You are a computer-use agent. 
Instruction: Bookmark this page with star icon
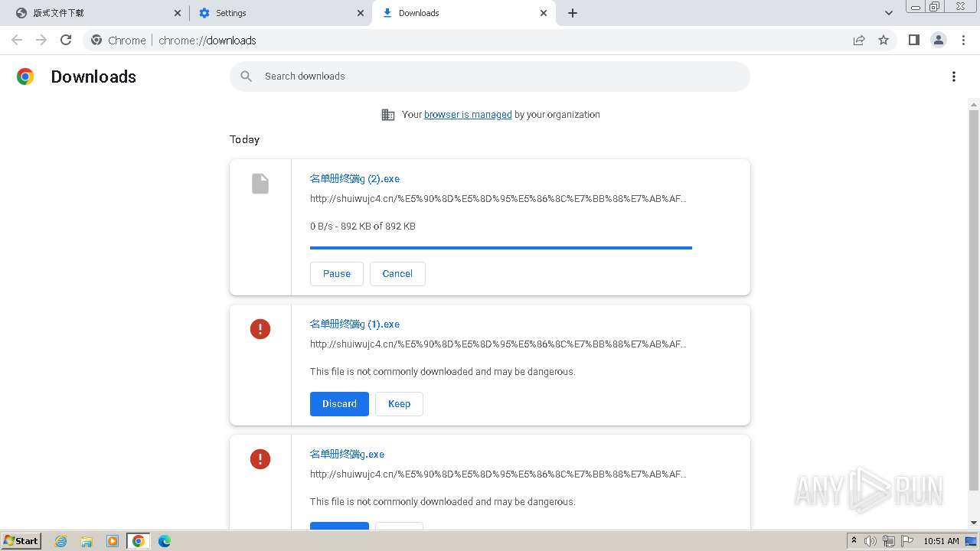coord(884,40)
